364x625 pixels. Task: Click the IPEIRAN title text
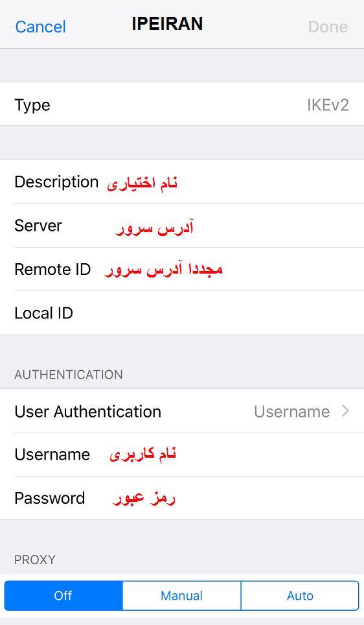[167, 24]
